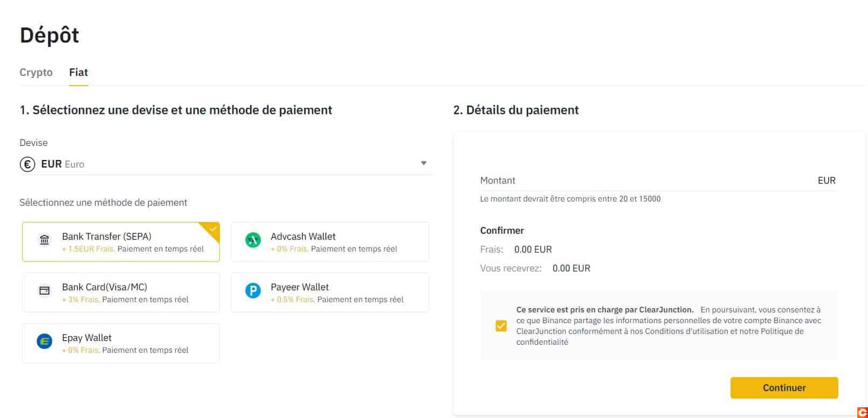Select the Bank Card(Visa/MC) option

click(121, 292)
